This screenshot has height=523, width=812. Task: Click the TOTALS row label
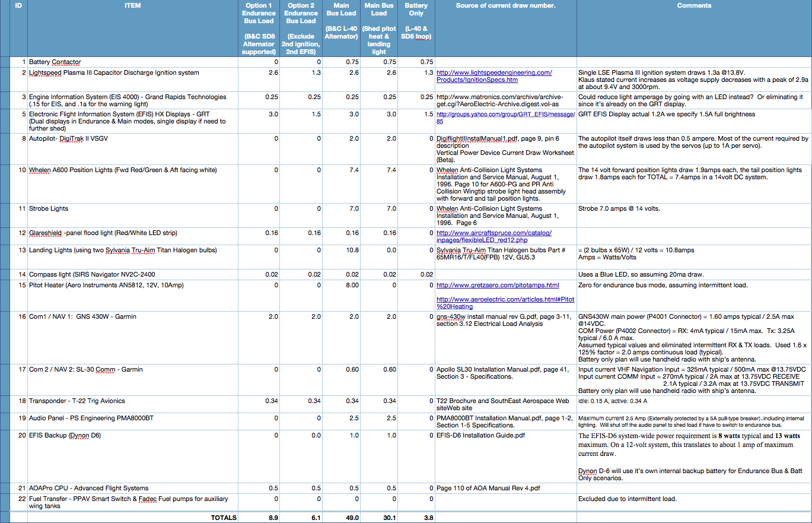tap(224, 517)
